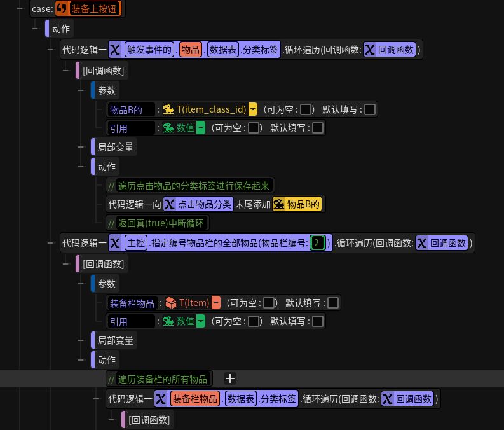Toggle 默认填写 checkbox for 装备栏物品 parameter
Screen dimensions: 504x430
coord(333,303)
